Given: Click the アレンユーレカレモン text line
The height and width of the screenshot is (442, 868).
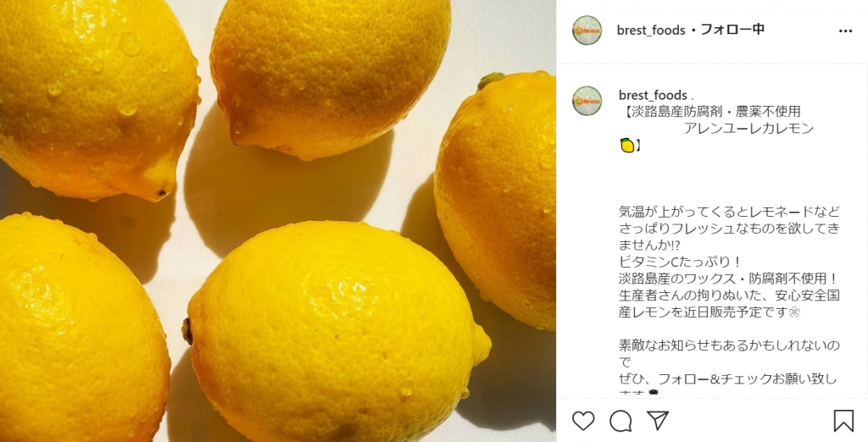Looking at the screenshot, I should click(x=748, y=129).
